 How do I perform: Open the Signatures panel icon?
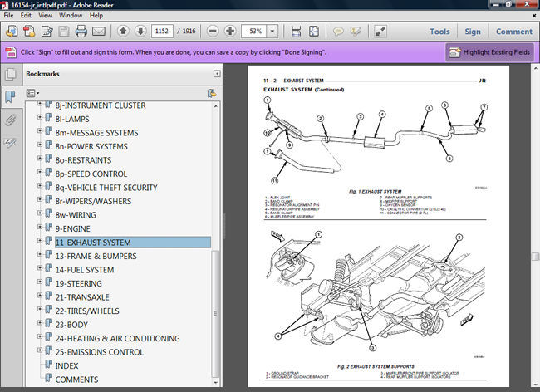11,143
